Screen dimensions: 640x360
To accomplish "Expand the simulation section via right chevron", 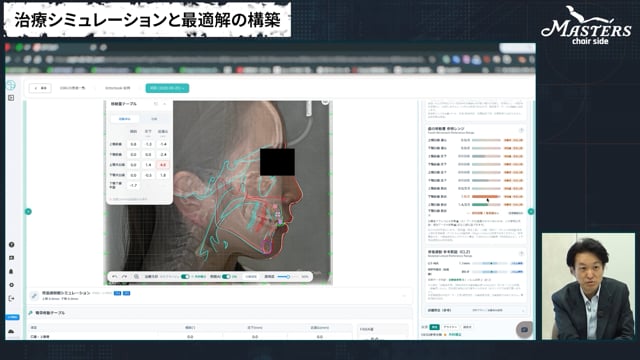I will [x=404, y=296].
